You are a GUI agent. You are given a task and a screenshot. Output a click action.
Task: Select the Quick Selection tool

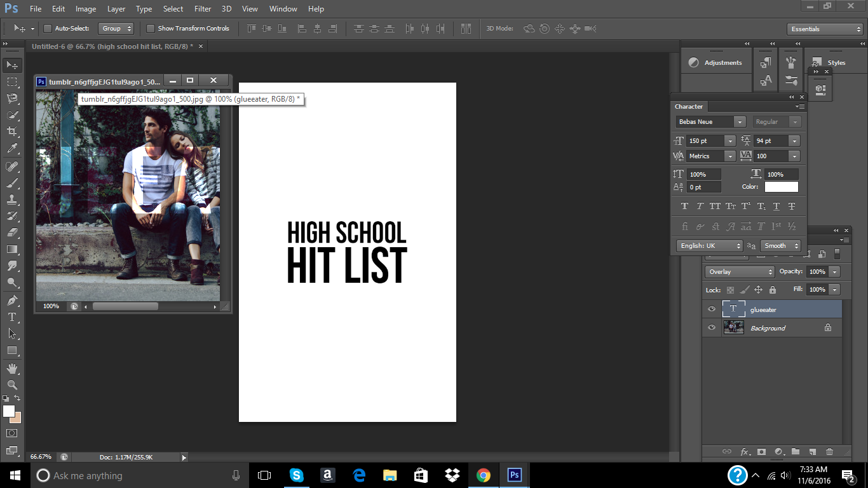[12, 115]
